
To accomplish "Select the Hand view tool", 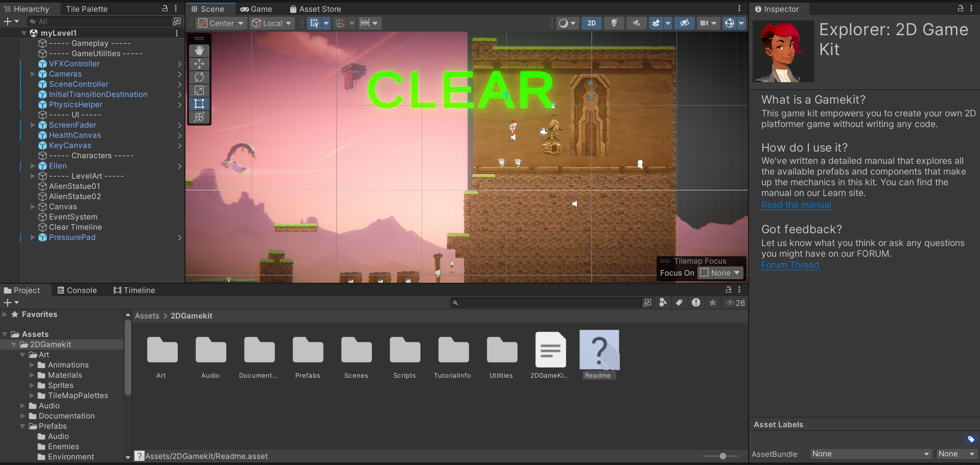I will tap(199, 51).
